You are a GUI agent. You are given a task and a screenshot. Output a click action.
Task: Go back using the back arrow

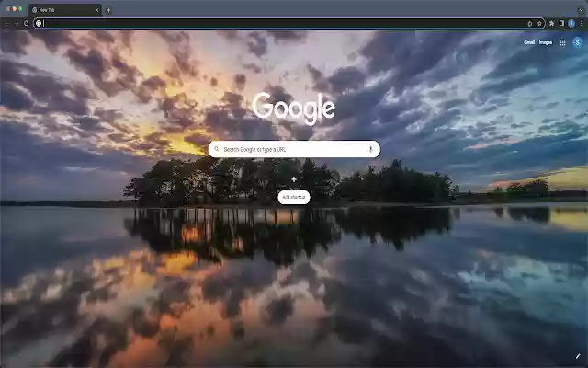pyautogui.click(x=6, y=23)
